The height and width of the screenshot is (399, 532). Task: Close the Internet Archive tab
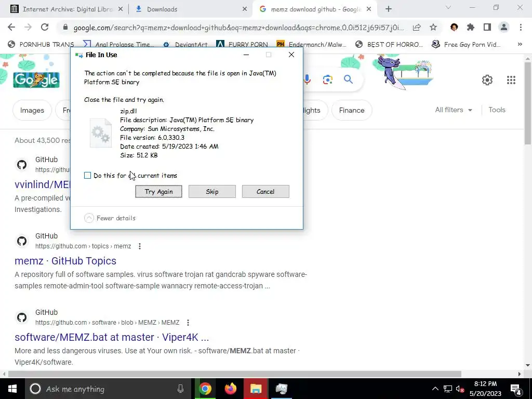(x=121, y=9)
